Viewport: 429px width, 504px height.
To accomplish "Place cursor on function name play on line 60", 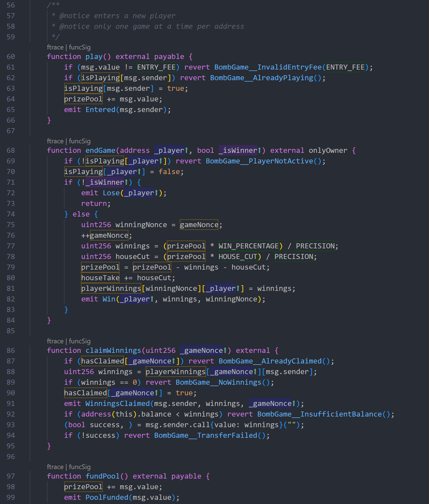I will click(94, 56).
